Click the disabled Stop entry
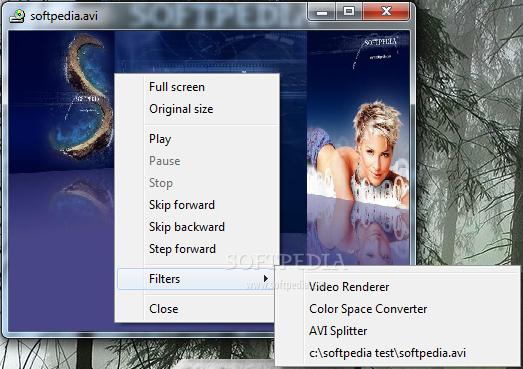The width and height of the screenshot is (523, 369). (x=197, y=183)
